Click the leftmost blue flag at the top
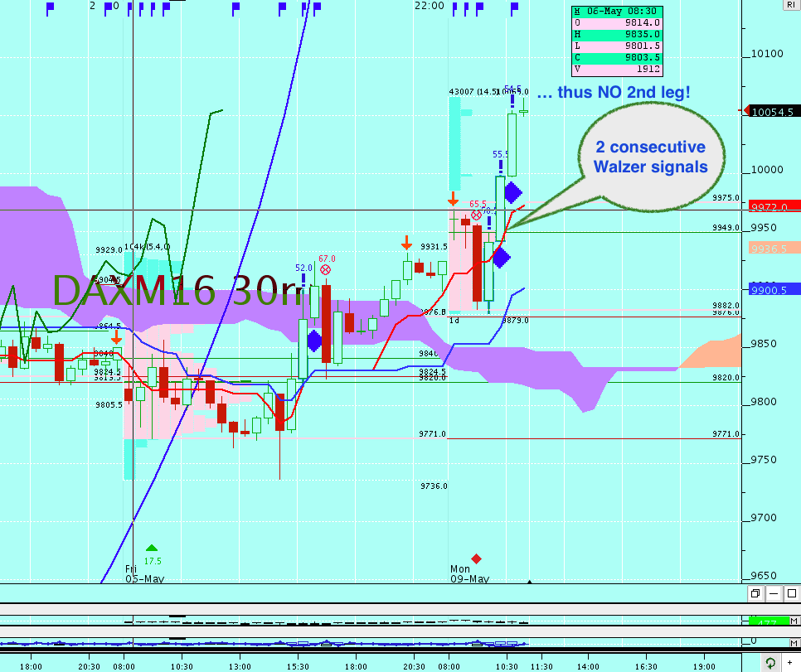Screen dimensions: 801x672 (50, 8)
